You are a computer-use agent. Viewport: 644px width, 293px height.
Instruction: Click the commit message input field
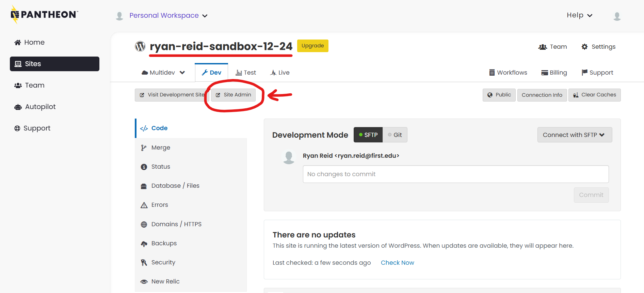[x=456, y=174]
